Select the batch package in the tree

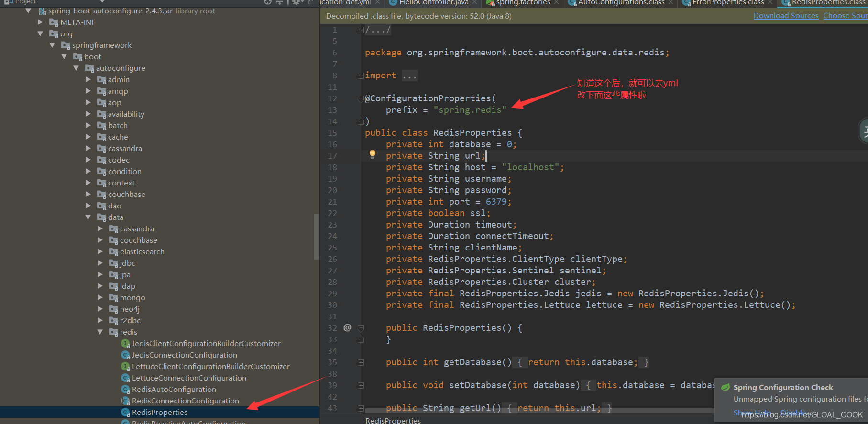click(x=118, y=125)
